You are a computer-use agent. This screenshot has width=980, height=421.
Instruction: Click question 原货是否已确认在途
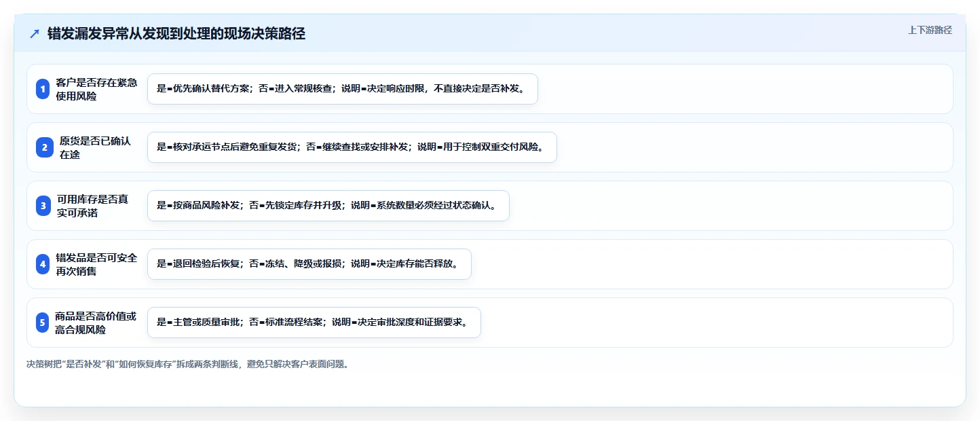click(95, 147)
